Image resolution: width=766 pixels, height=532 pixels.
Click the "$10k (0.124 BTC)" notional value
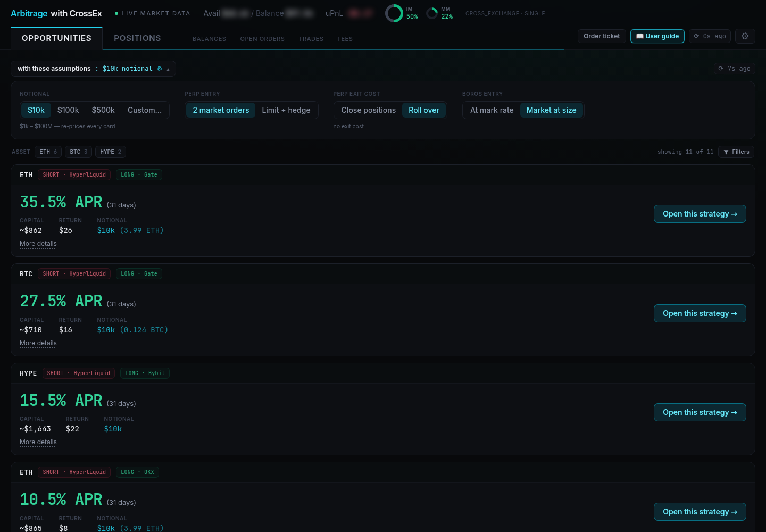[132, 330]
